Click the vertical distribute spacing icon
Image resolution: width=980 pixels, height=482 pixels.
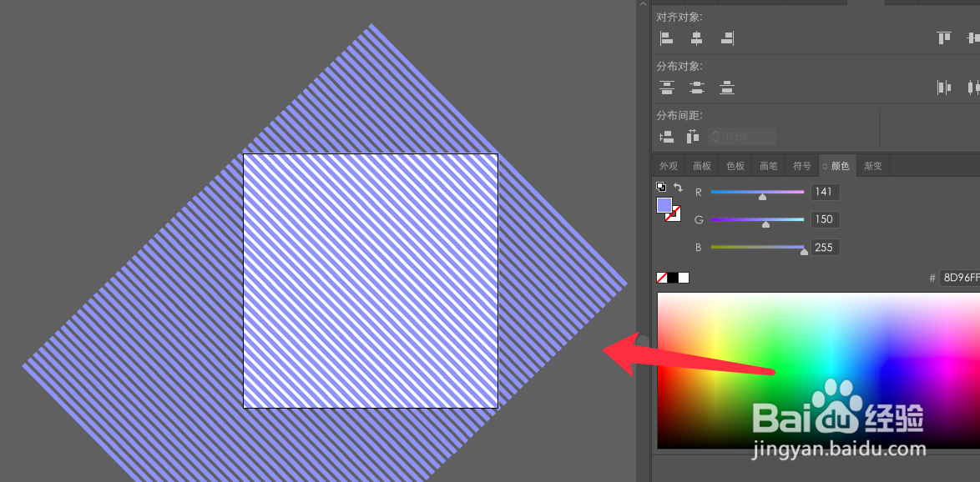click(666, 136)
